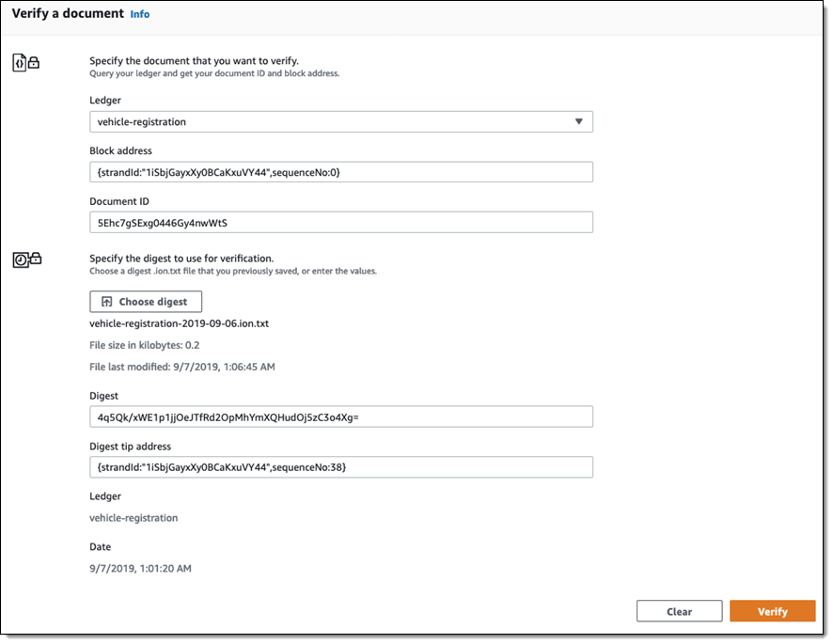This screenshot has width=833, height=644.
Task: Click the digest lock icon beside Specify the digest
Action: tap(26, 260)
